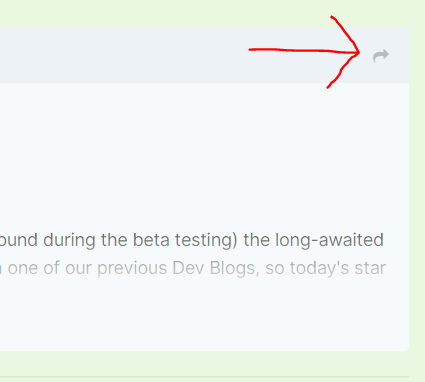
Task: Click the card's gray header bar
Action: point(204,55)
